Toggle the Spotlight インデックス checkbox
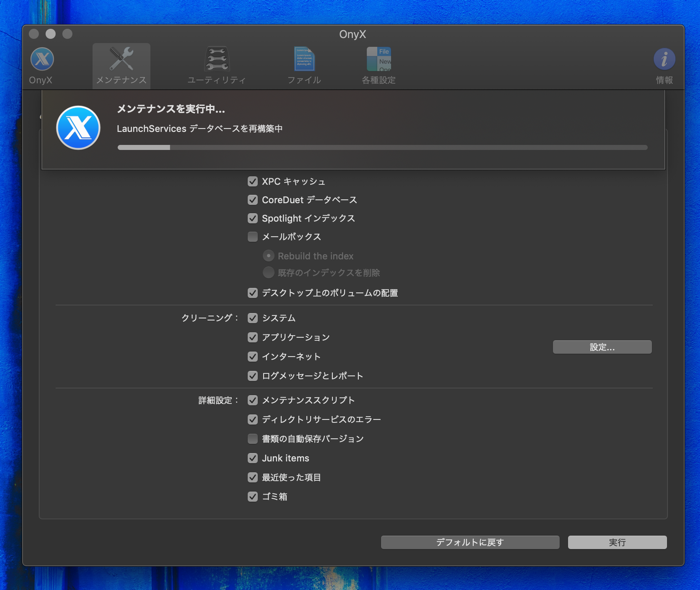The height and width of the screenshot is (590, 700). [253, 218]
